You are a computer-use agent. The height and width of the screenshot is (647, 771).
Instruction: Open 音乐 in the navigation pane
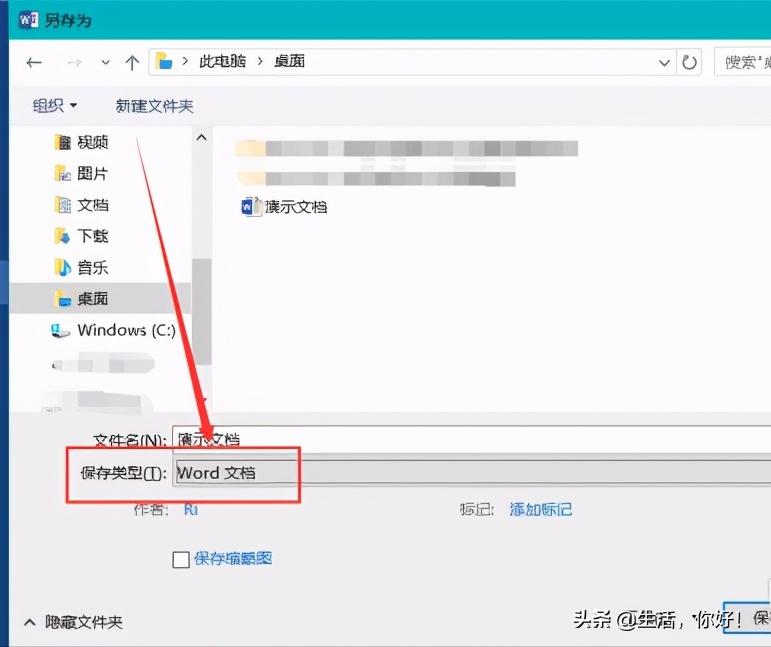coord(81,267)
